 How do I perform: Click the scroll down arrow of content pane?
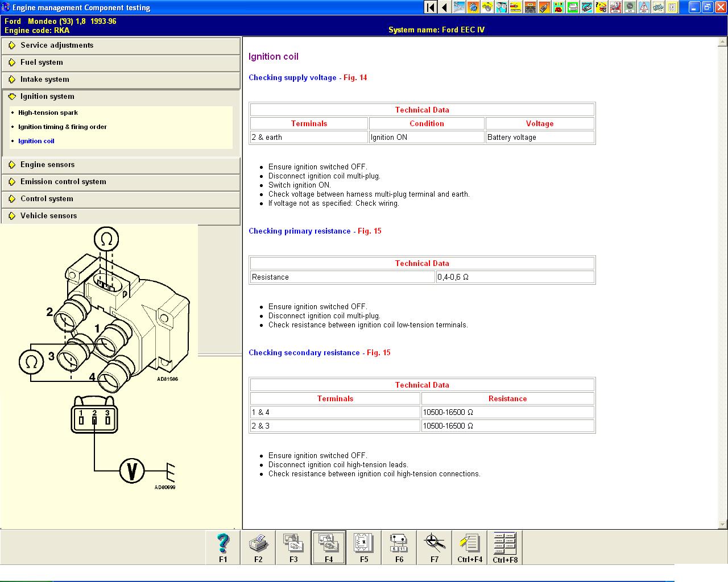coord(723,524)
